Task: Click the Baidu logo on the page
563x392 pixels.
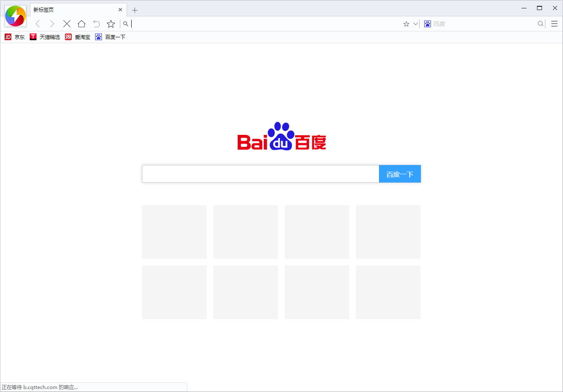Action: (x=282, y=136)
